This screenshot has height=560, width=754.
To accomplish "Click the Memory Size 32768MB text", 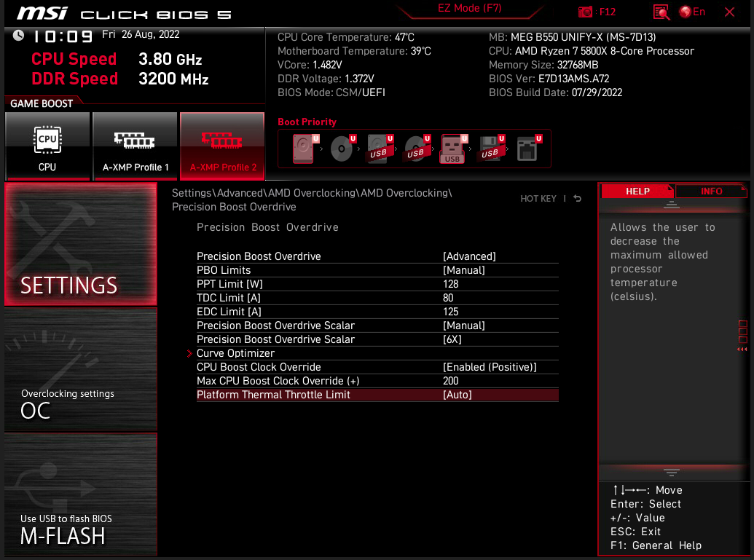I will [543, 65].
